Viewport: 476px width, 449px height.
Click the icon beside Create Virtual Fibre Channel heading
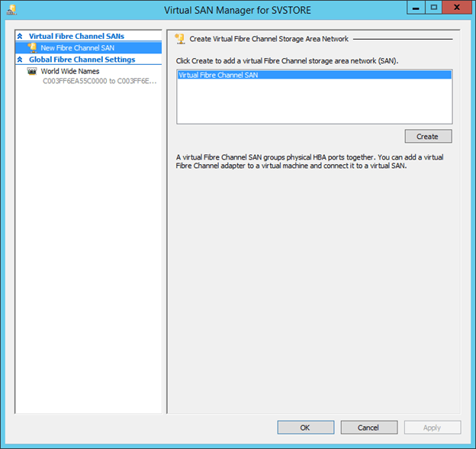180,37
